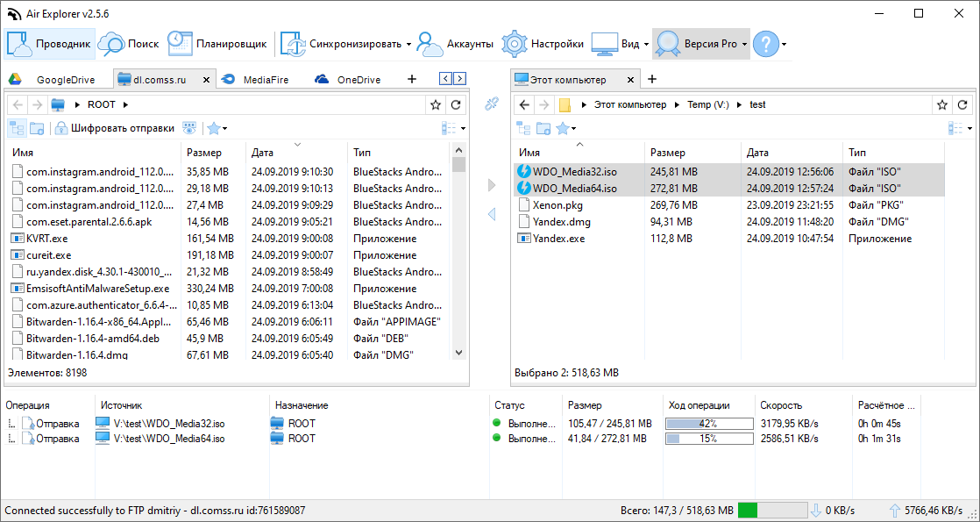980x522 pixels.
Task: Toggle the left pane folder tree
Action: (x=17, y=128)
